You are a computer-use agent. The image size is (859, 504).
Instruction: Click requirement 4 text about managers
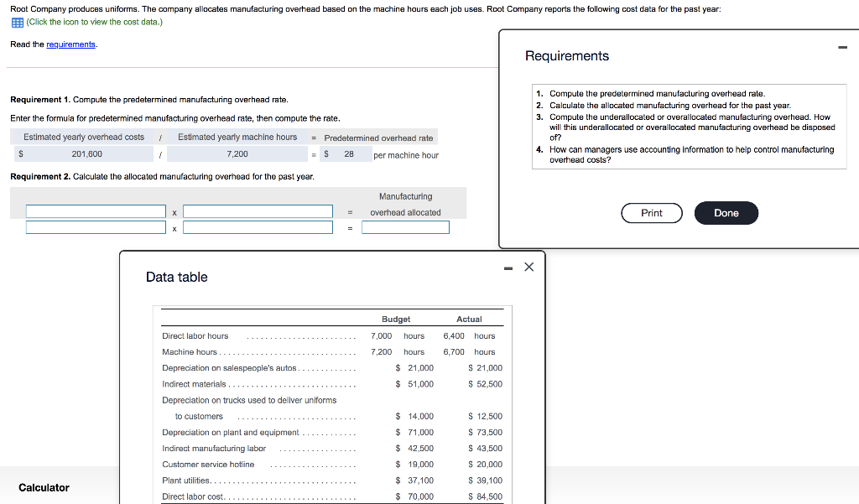click(692, 154)
